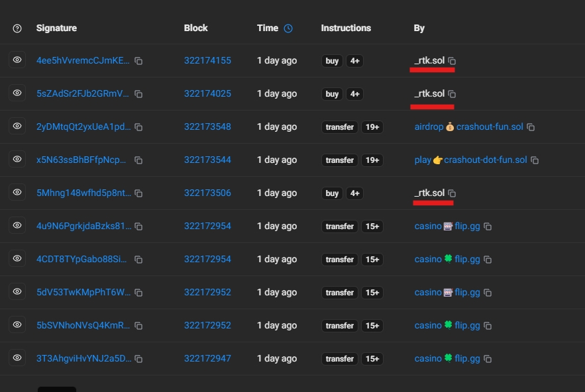Open block 322174025 link
Viewport: 585px width, 392px height.
pos(207,94)
